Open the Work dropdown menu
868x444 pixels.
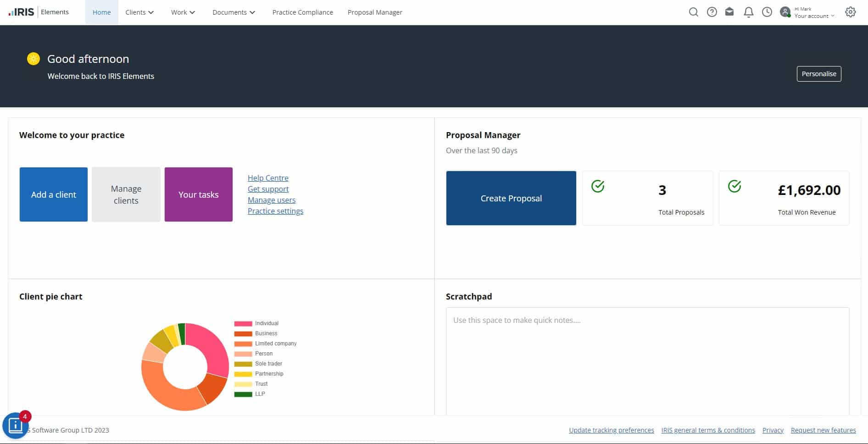coord(182,12)
